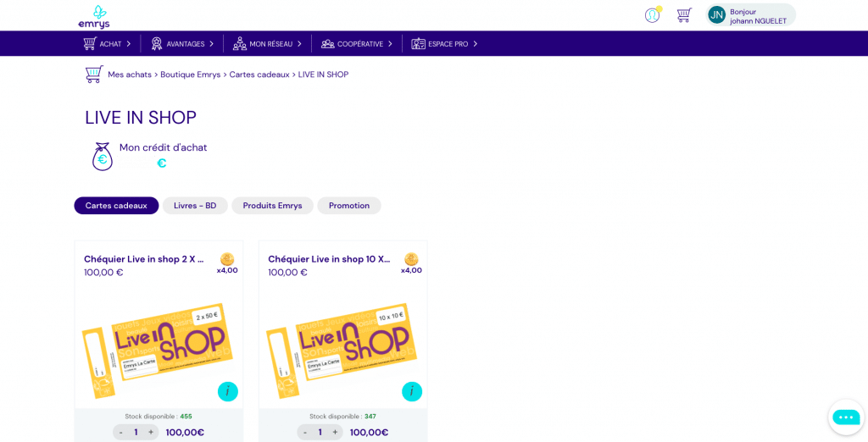Expand the ESPACE PRO menu chevron
Image resolution: width=868 pixels, height=442 pixels.
(475, 44)
